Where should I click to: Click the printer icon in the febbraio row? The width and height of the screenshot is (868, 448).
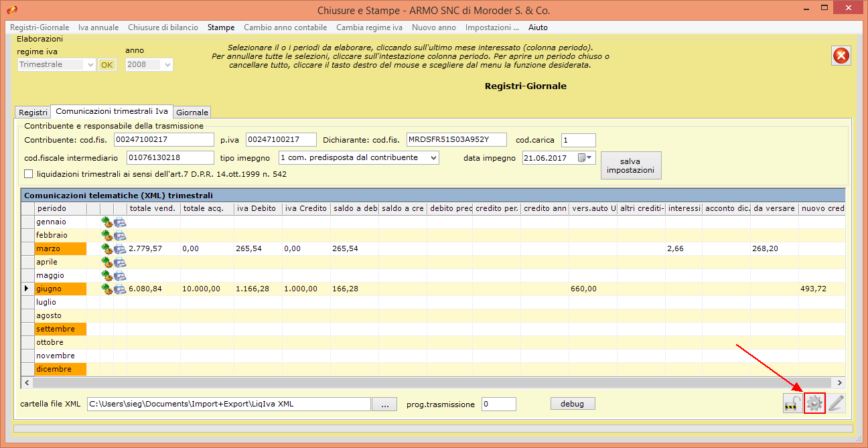point(120,236)
